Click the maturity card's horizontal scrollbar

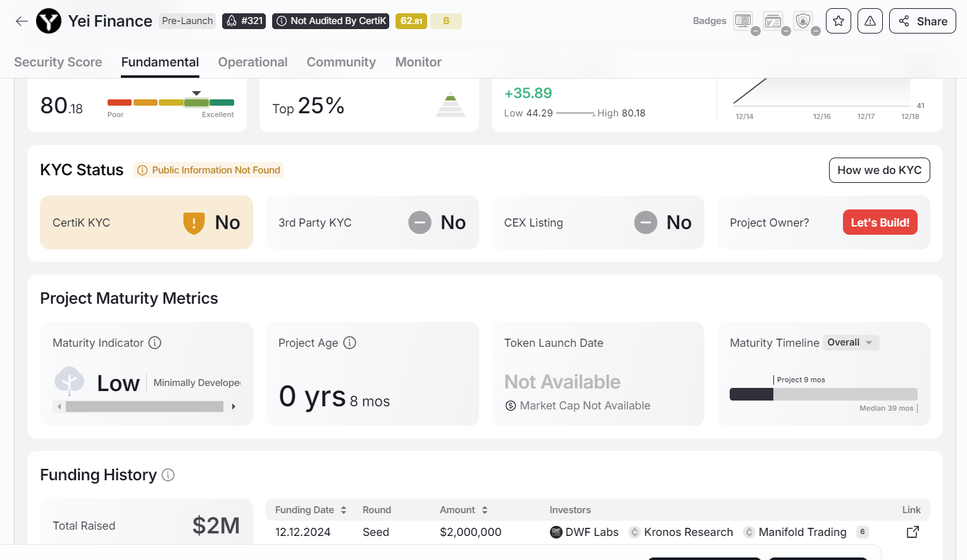(144, 406)
